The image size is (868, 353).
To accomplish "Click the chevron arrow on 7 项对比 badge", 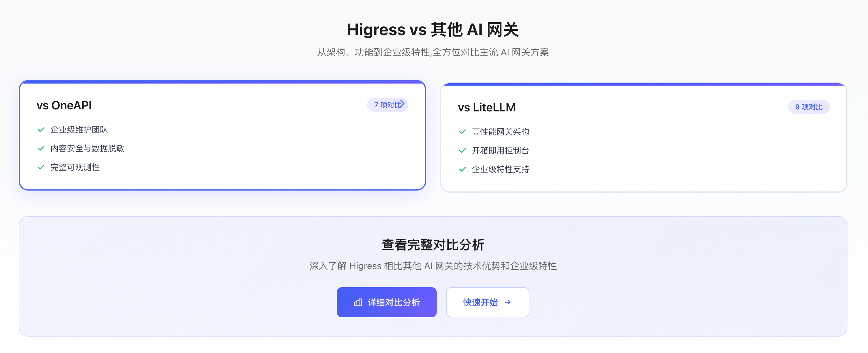I will [x=402, y=103].
